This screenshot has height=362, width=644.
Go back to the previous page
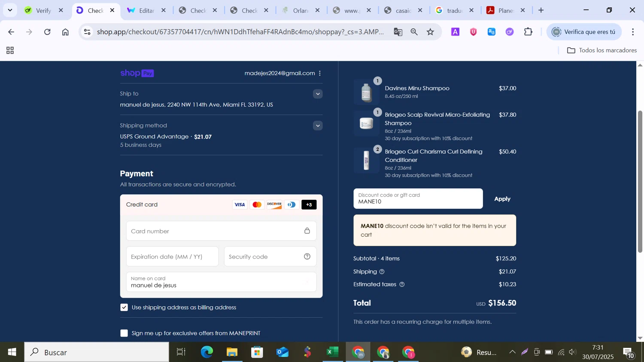(11, 32)
